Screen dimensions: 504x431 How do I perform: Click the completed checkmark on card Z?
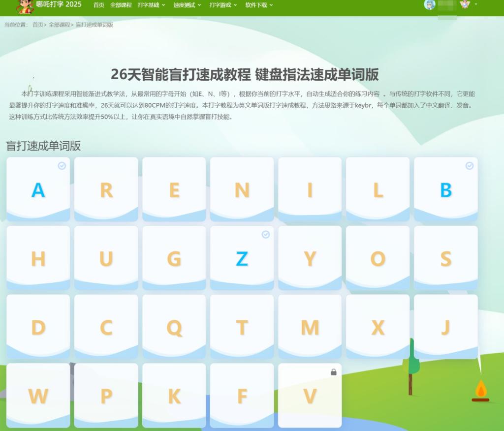tap(266, 235)
